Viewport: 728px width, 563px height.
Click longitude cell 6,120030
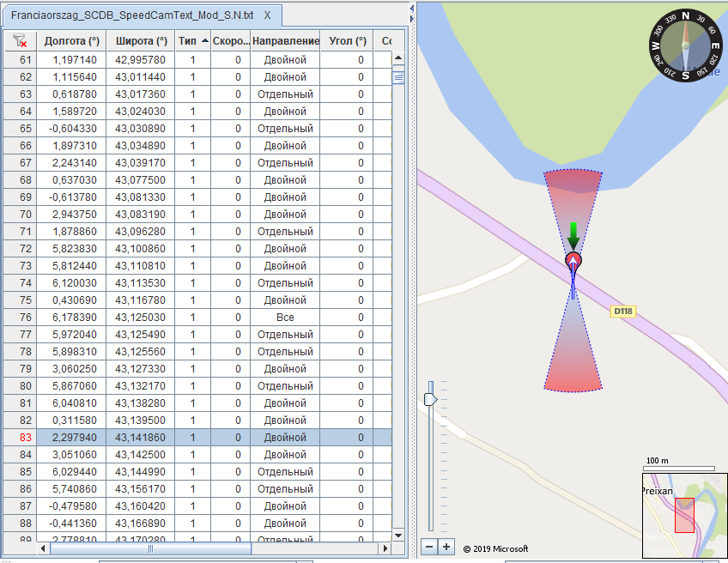coord(72,283)
